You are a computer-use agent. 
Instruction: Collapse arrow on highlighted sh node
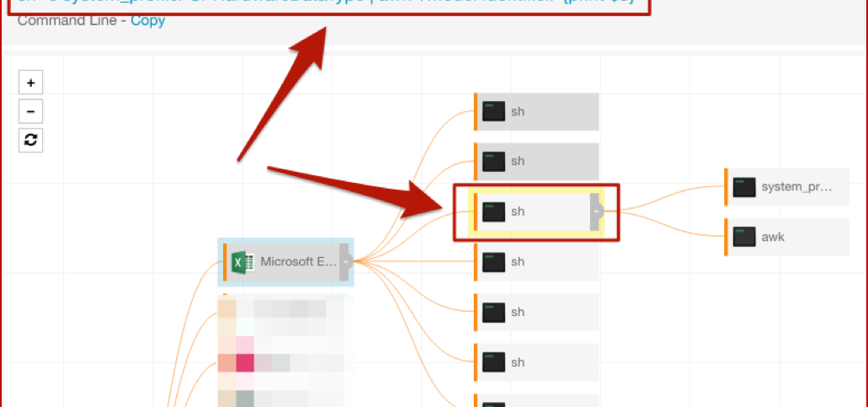click(597, 212)
